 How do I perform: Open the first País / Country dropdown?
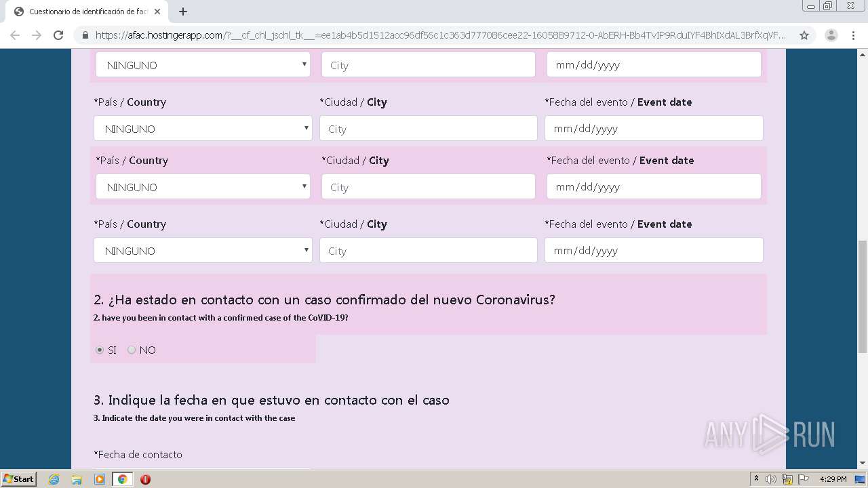pos(203,65)
